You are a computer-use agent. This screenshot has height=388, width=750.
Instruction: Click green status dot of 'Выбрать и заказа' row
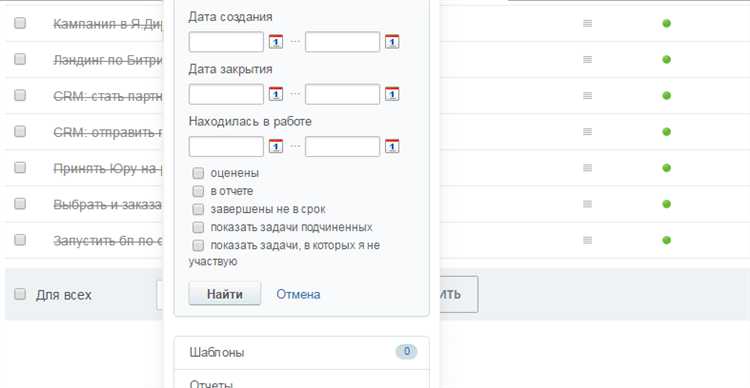point(666,204)
